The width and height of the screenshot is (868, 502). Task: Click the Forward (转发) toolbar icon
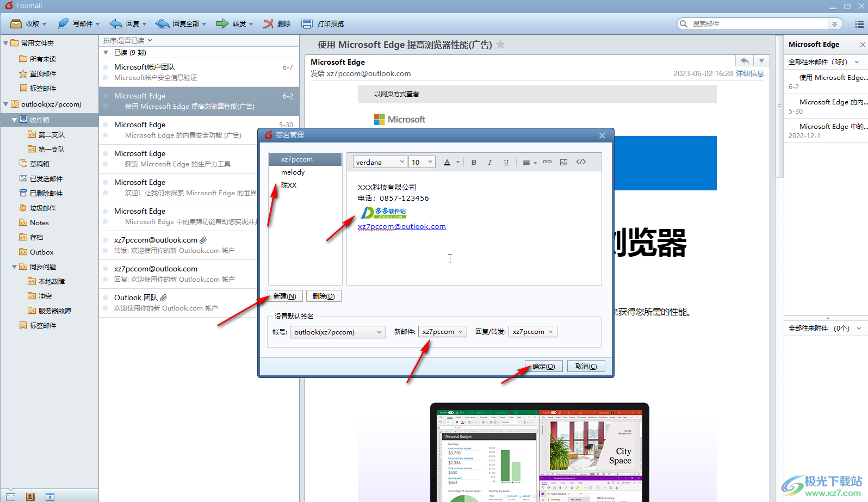(x=222, y=24)
